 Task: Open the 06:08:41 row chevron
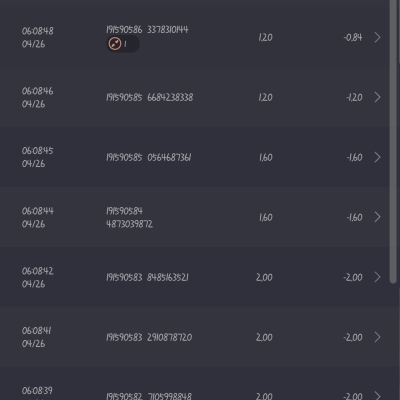point(377,337)
